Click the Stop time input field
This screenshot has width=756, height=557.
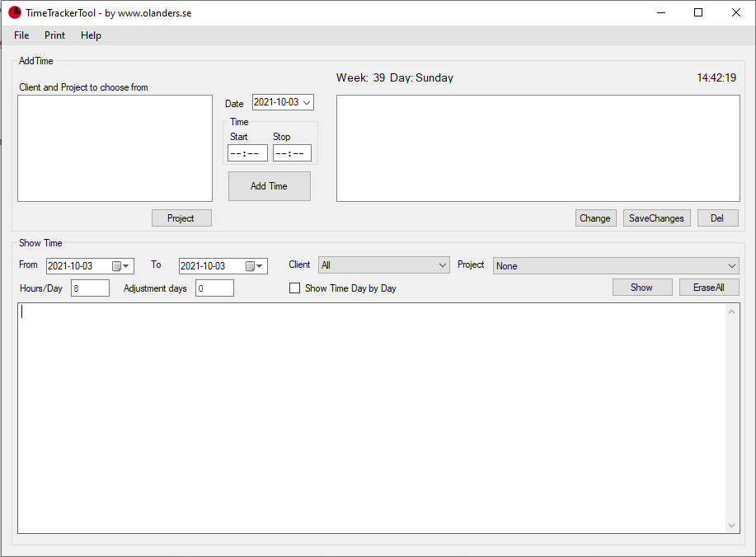click(x=292, y=153)
